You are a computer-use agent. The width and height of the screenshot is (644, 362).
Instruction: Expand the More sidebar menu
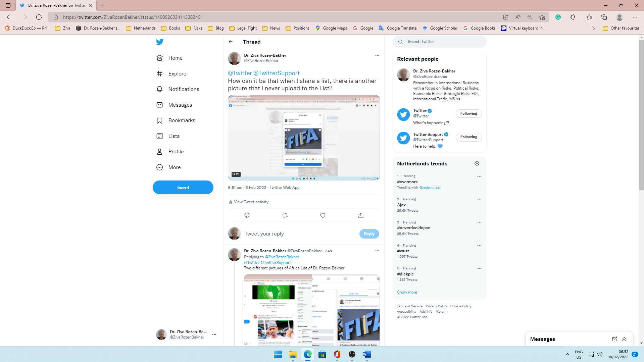pyautogui.click(x=168, y=167)
